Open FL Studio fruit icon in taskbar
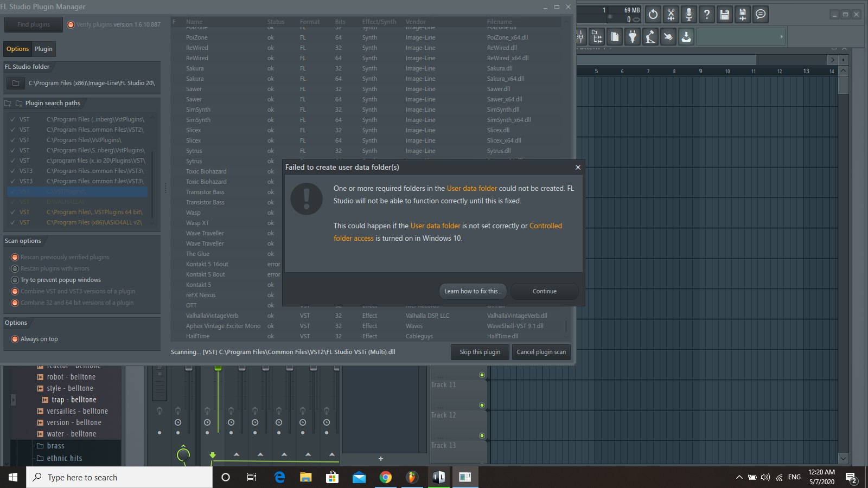The height and width of the screenshot is (488, 868). (x=412, y=477)
